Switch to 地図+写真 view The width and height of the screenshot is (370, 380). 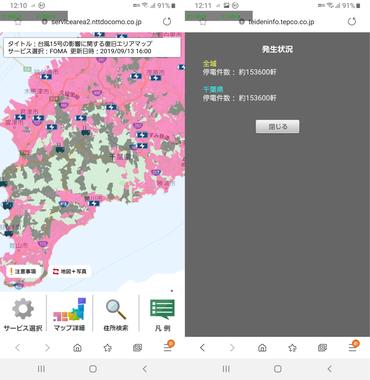click(69, 271)
